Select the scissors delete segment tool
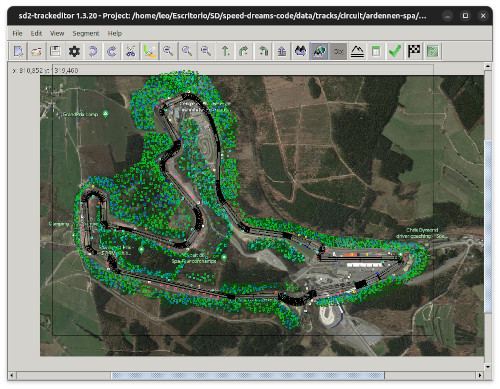 (x=130, y=51)
